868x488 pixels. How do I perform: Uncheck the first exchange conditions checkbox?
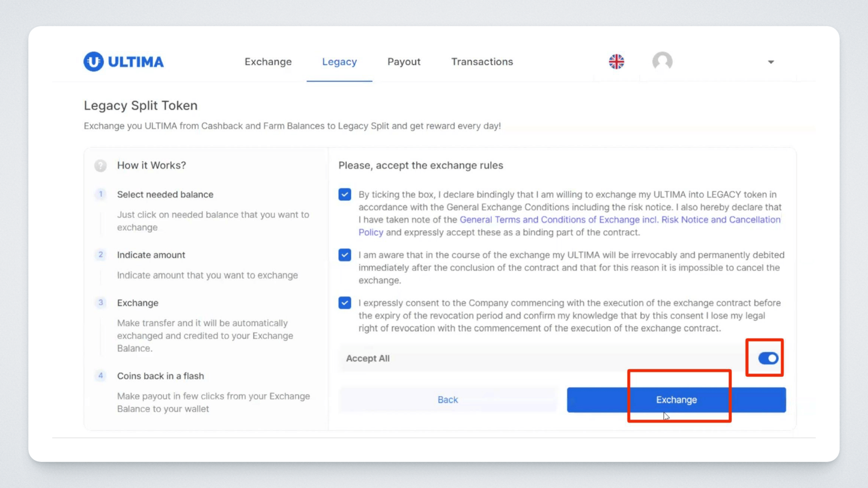[344, 195]
